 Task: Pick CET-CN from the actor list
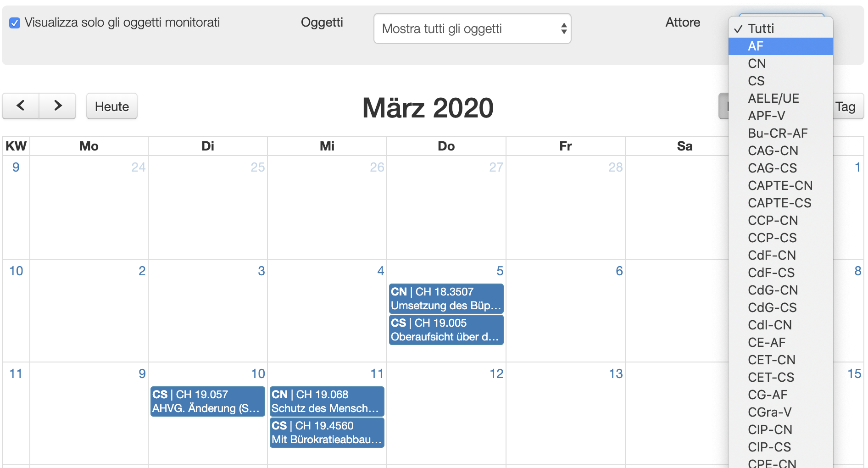780,360
